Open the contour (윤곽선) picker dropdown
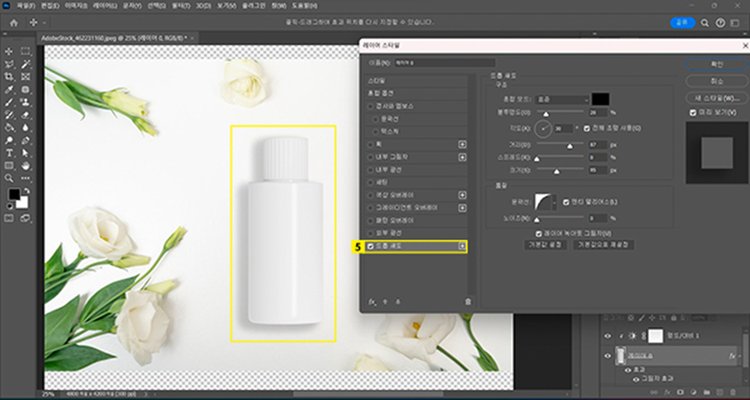This screenshot has height=400, width=750. coord(556,202)
